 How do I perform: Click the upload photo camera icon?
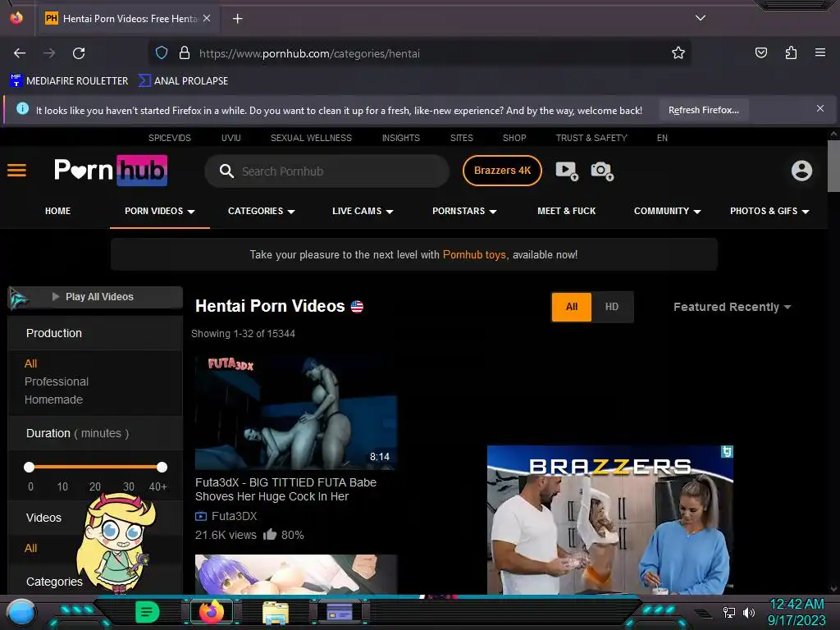602,171
